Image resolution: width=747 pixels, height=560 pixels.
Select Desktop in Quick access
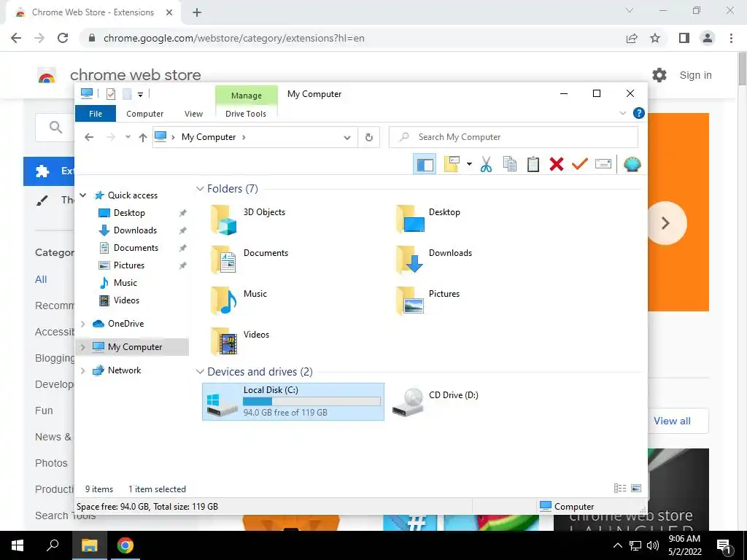(x=129, y=213)
